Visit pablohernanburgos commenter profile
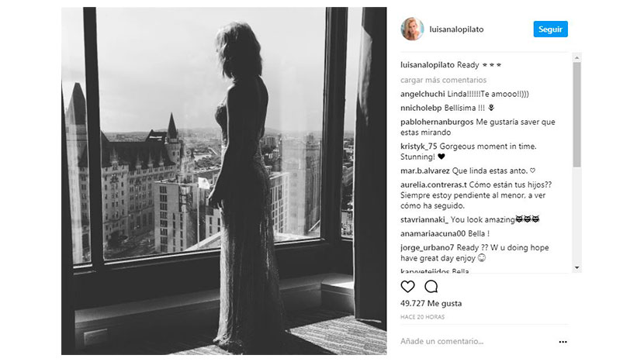 (x=437, y=122)
